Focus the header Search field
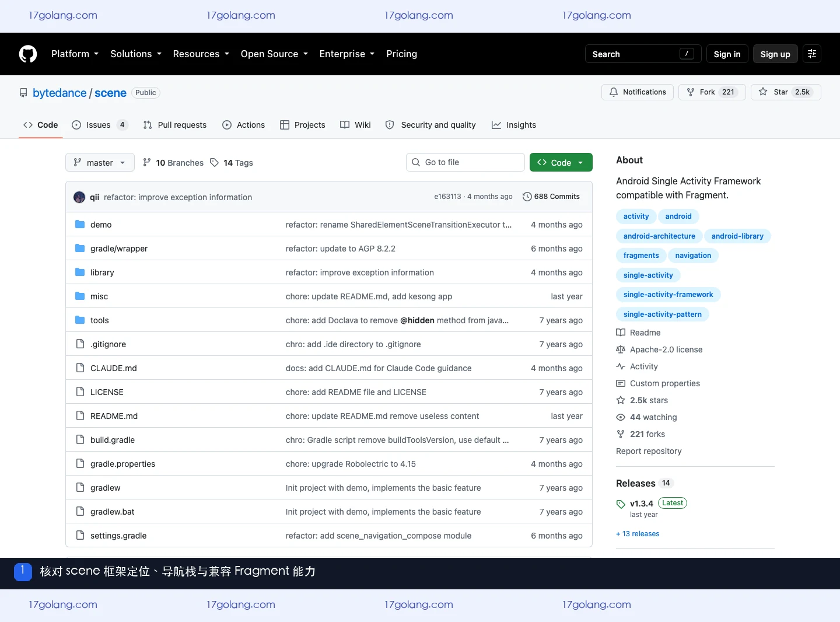This screenshot has height=622, width=840. (x=643, y=54)
